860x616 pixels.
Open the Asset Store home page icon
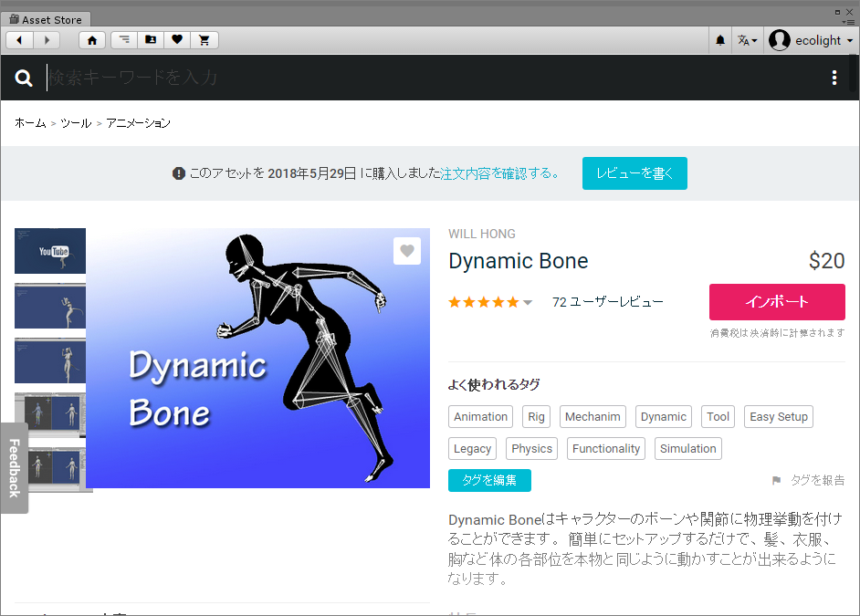coord(92,40)
